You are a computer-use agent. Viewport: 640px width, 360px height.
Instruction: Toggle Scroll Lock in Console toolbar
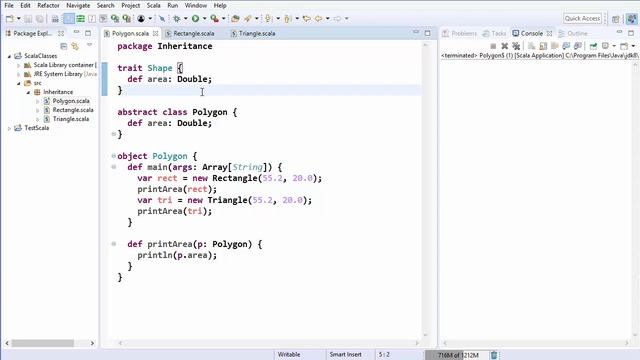(543, 46)
